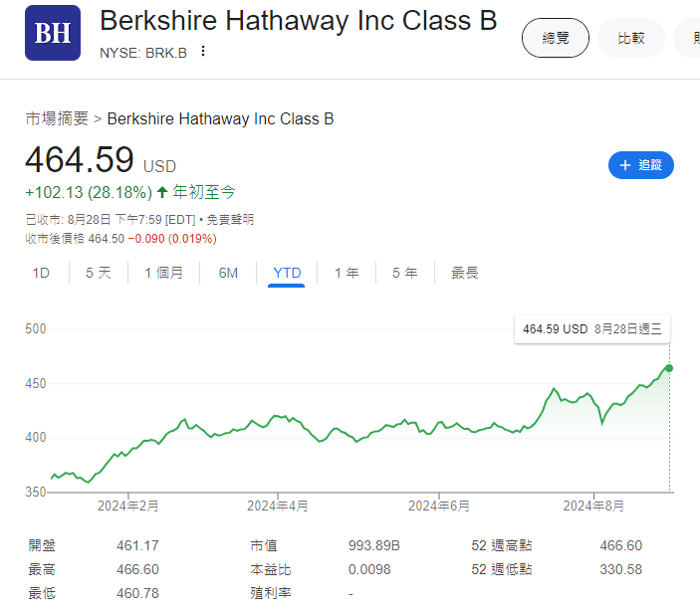Image resolution: width=700 pixels, height=611 pixels.
Task: Click the 最低 value 460.78
Action: (x=137, y=593)
